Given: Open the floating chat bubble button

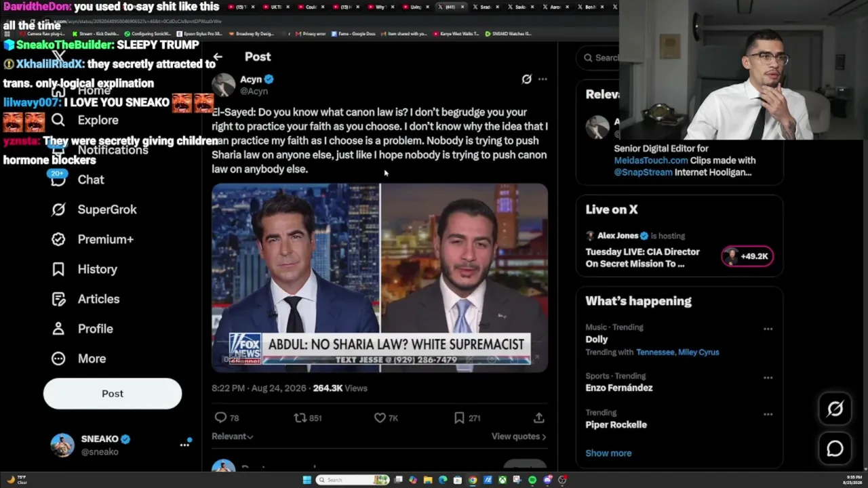Looking at the screenshot, I should pyautogui.click(x=835, y=449).
